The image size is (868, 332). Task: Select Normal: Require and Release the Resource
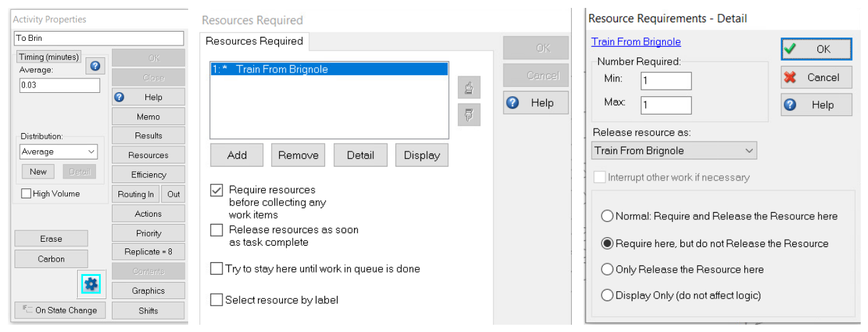tap(607, 216)
